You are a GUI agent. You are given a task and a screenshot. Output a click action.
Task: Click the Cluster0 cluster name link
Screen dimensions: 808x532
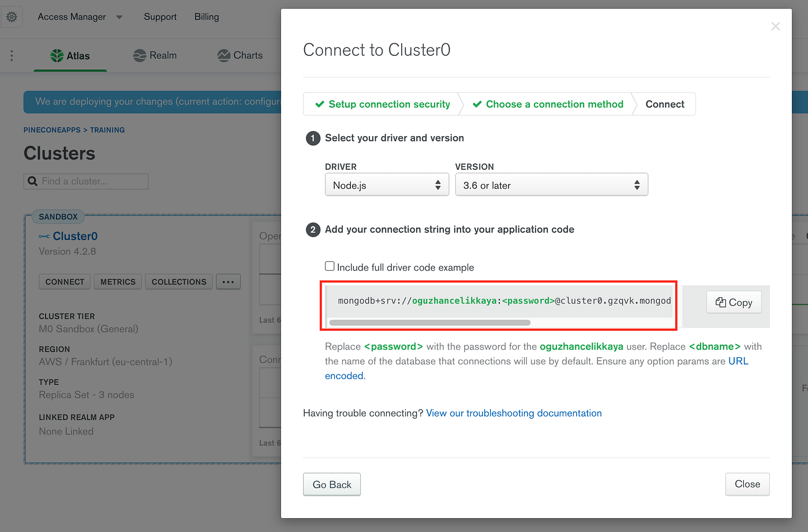pyautogui.click(x=75, y=236)
